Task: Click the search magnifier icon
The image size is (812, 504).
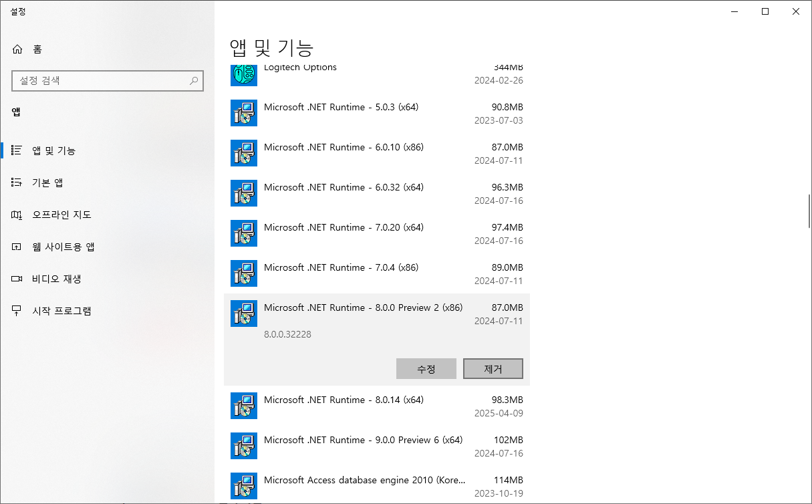Action: 194,81
